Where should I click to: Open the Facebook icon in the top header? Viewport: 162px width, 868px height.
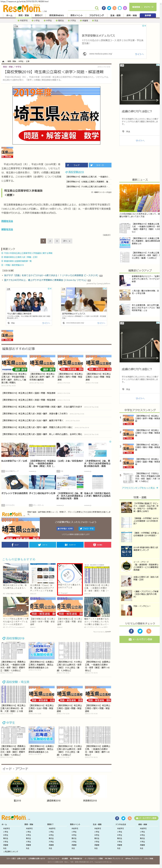tap(104, 8)
